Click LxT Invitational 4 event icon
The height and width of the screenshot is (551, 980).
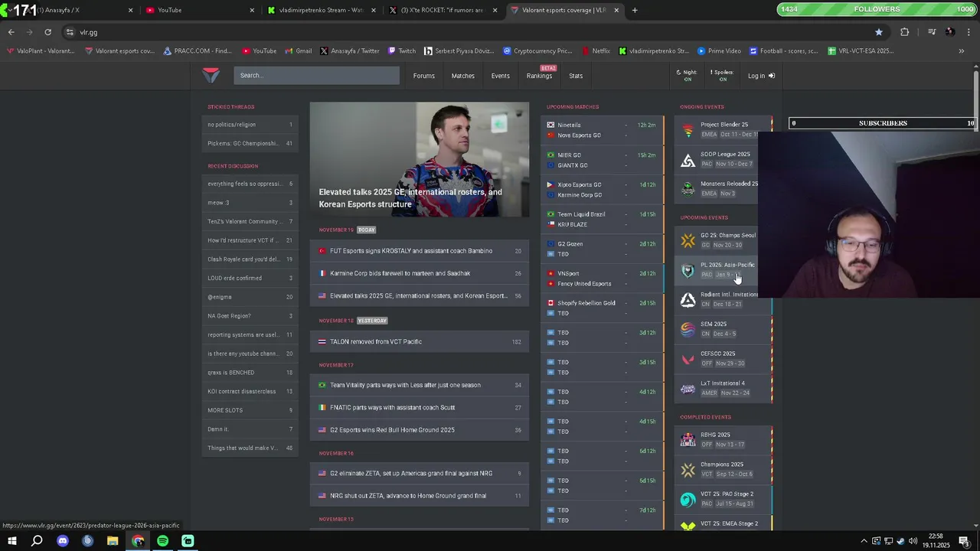pos(688,389)
